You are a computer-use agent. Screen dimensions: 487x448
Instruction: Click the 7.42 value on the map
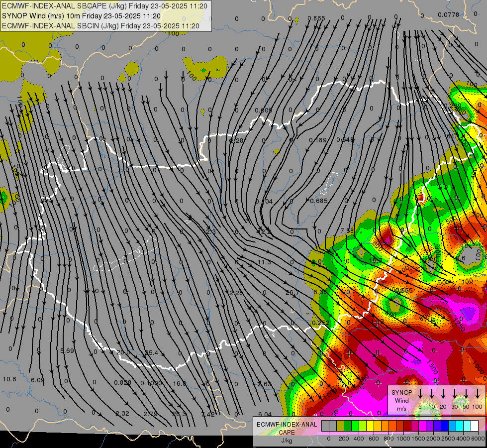[207, 414]
